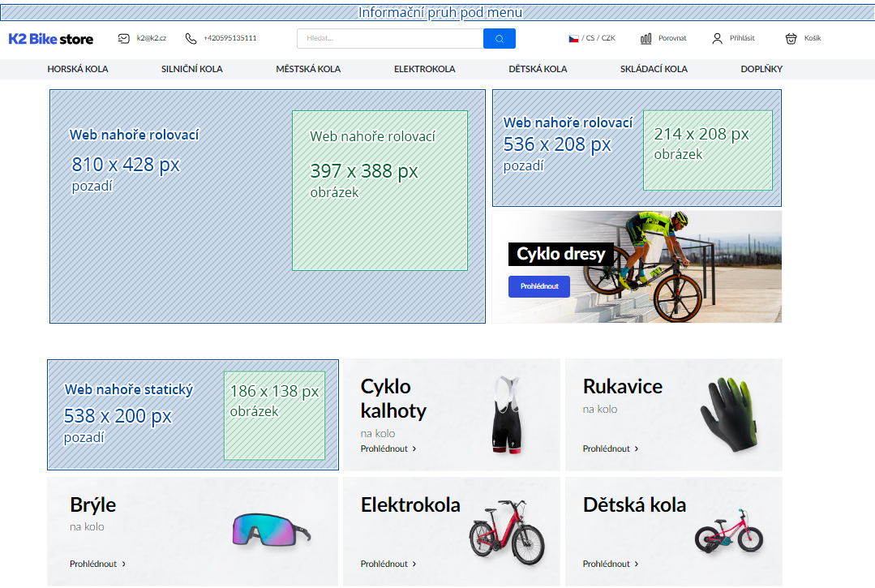The height and width of the screenshot is (588, 875).
Task: Open the Doplňky menu
Action: point(761,69)
